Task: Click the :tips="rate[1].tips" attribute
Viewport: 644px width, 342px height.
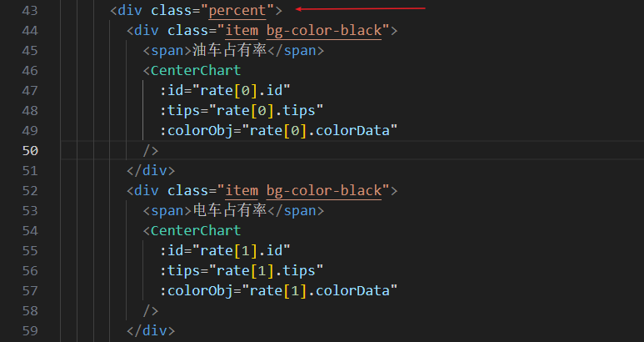Action: coord(242,270)
